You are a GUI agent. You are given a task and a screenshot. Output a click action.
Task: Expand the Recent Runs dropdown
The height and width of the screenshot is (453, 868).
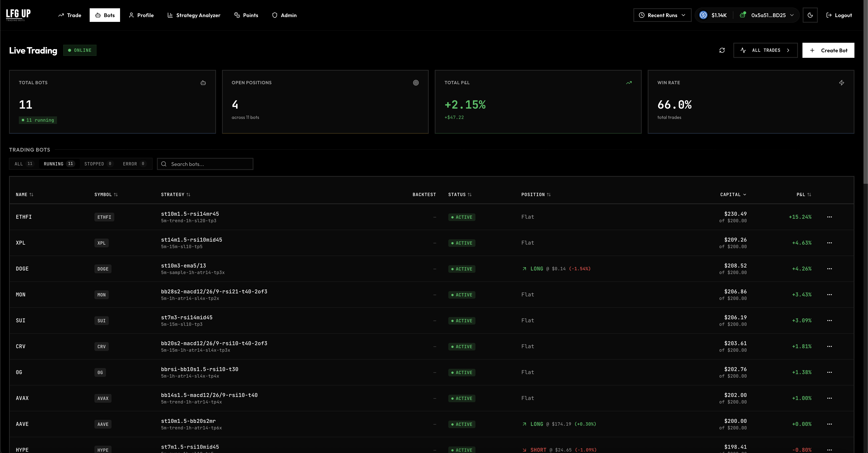click(x=662, y=15)
